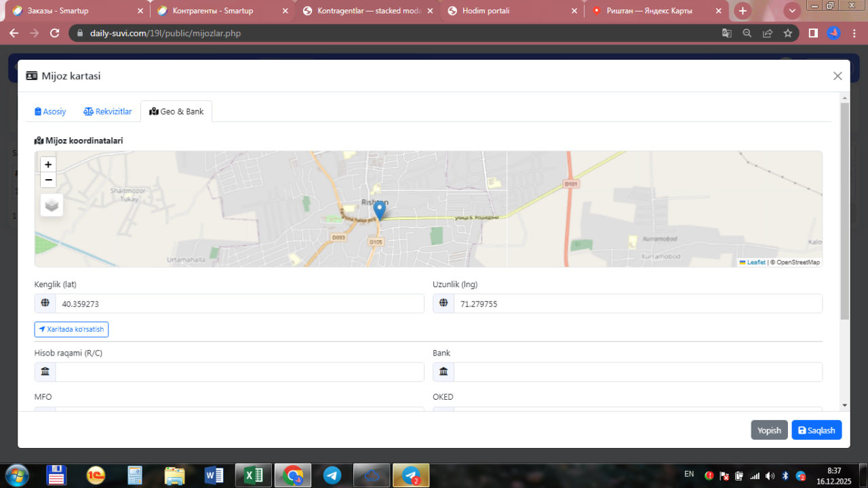The height and width of the screenshot is (488, 868).
Task: Open the Leaflet attribution link
Action: pyautogui.click(x=755, y=262)
